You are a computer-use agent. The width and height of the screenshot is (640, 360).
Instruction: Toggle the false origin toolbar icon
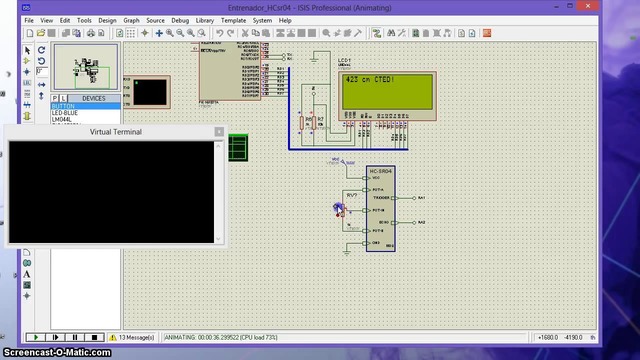144,33
